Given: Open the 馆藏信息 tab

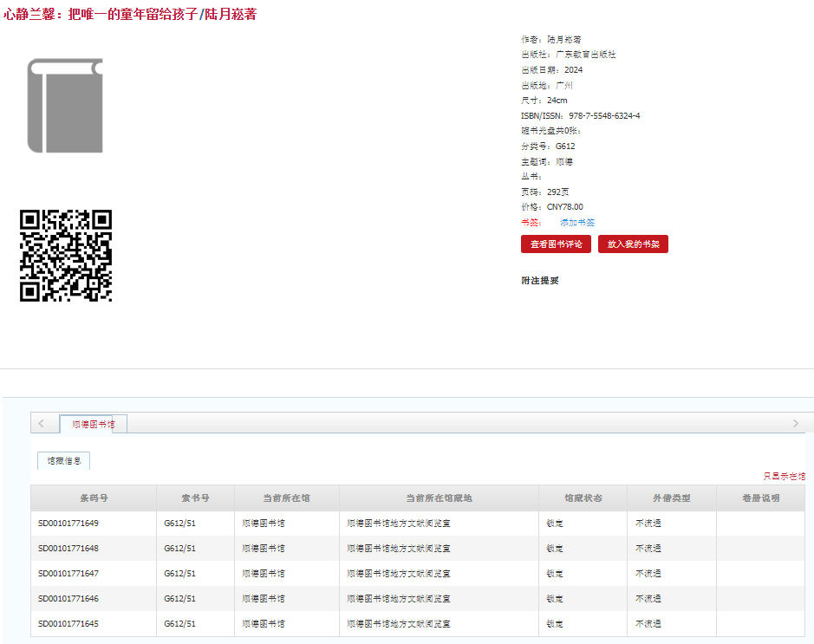Looking at the screenshot, I should click(x=64, y=461).
